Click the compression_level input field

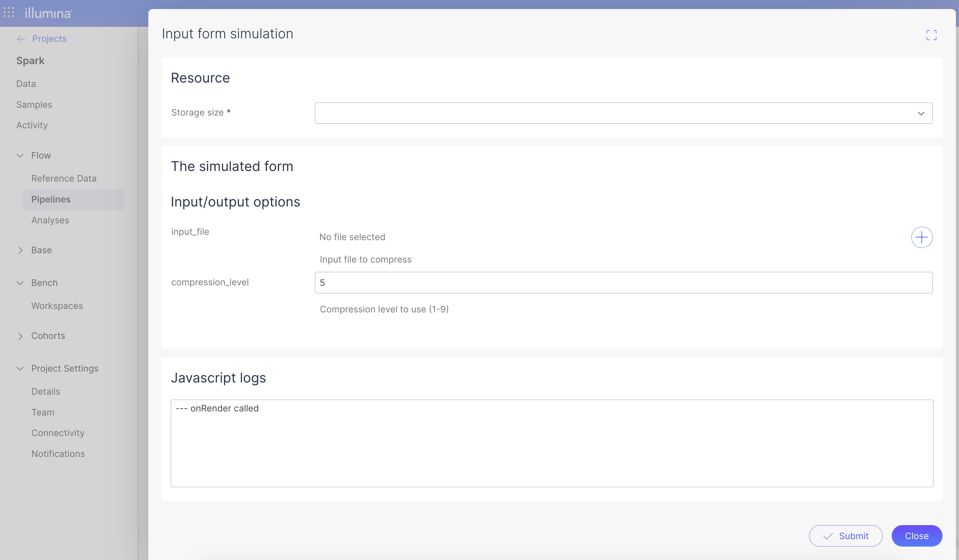pyautogui.click(x=623, y=283)
